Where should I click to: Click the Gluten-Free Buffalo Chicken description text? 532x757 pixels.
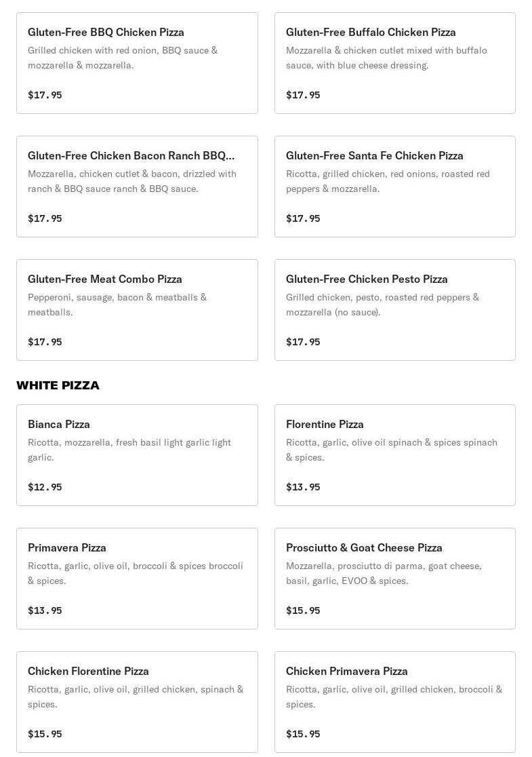(386, 58)
